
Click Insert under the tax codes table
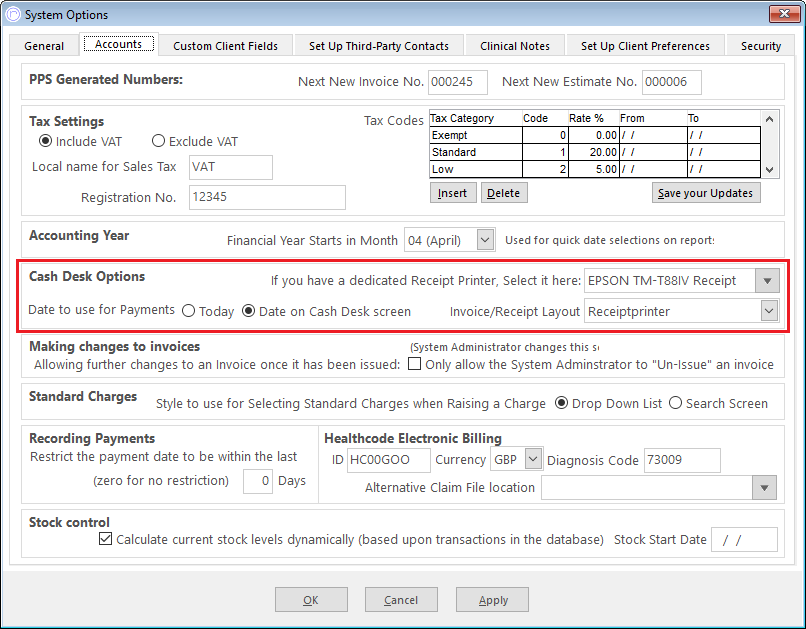pos(453,193)
